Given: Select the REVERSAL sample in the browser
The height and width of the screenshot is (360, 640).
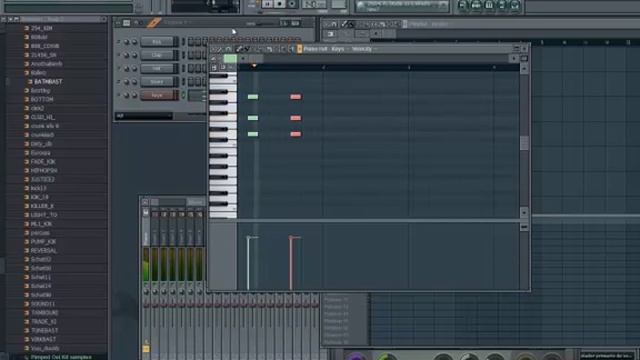Looking at the screenshot, I should pos(43,251).
